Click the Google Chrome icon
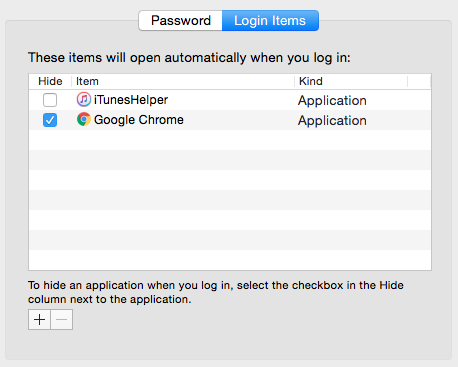The width and height of the screenshot is (458, 367). click(84, 119)
